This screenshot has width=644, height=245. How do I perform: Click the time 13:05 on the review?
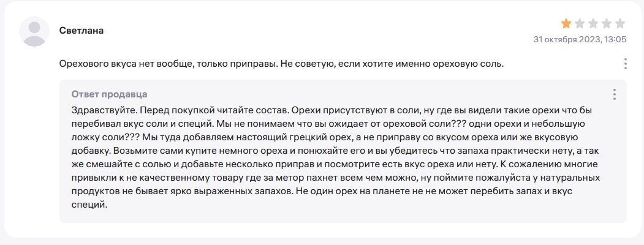pyautogui.click(x=614, y=40)
